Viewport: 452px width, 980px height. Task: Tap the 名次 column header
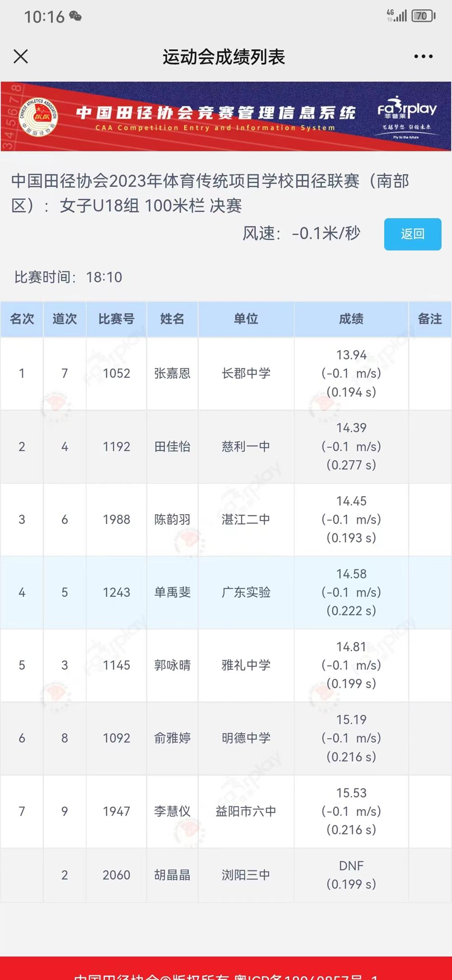pyautogui.click(x=22, y=319)
